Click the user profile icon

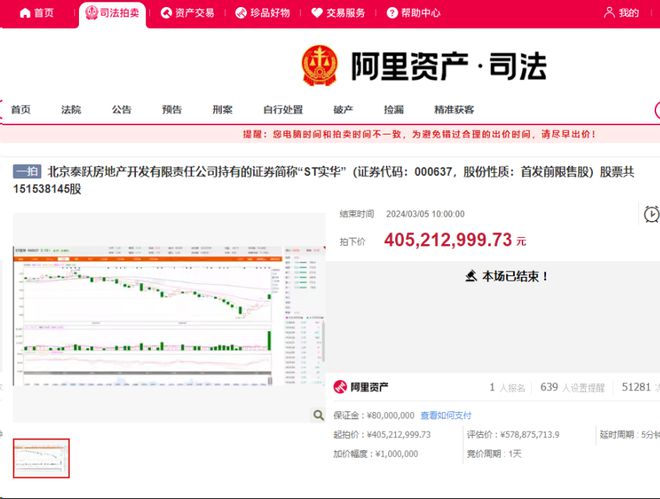point(609,13)
